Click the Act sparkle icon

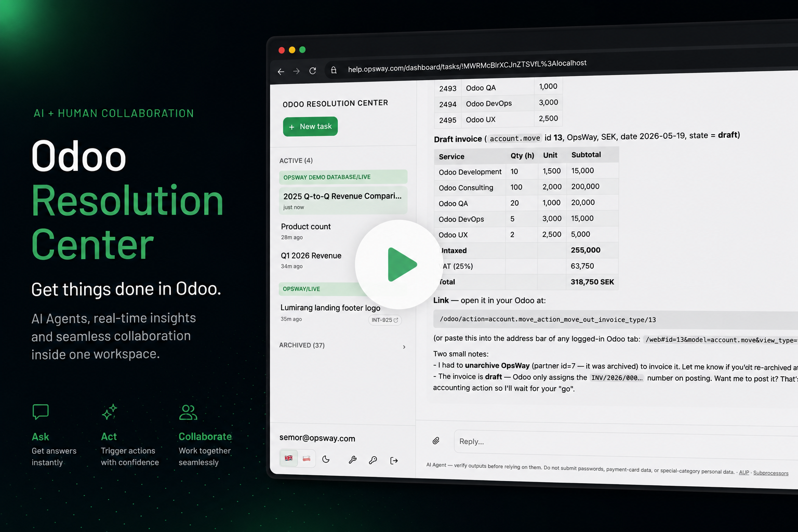[109, 411]
